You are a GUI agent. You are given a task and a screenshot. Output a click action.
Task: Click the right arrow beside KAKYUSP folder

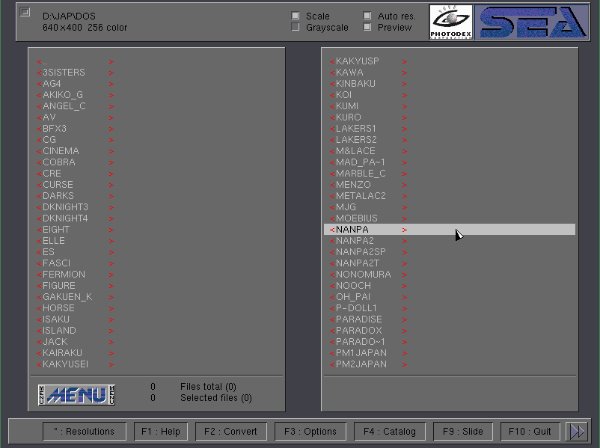405,61
